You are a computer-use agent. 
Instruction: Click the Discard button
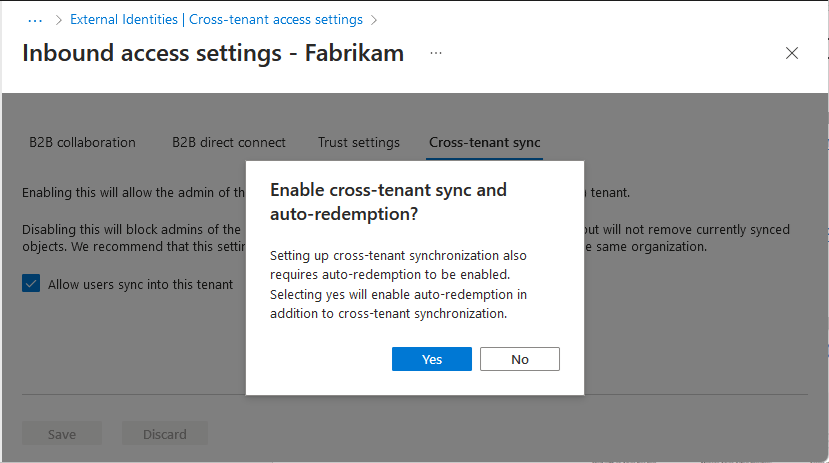click(164, 434)
